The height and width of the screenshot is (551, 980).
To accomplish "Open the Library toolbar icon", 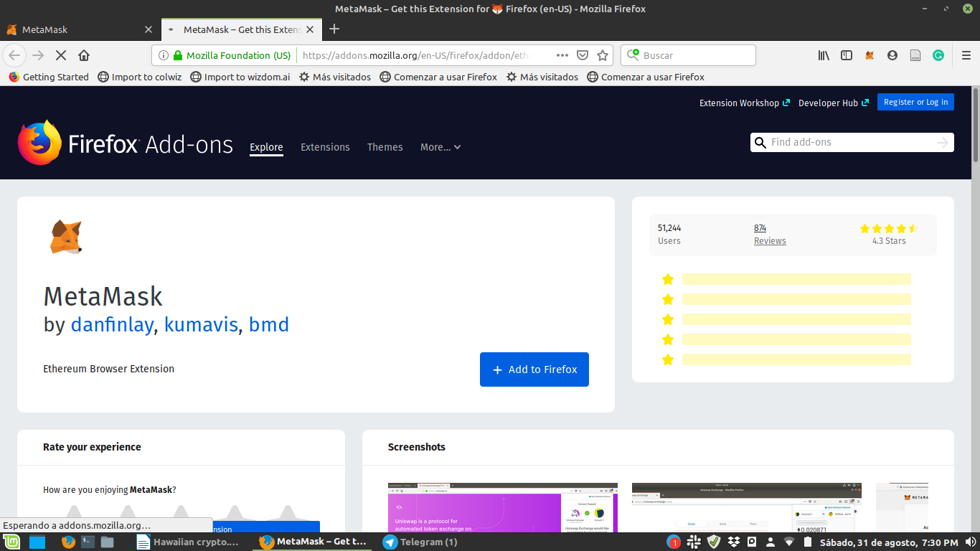I will 824,55.
